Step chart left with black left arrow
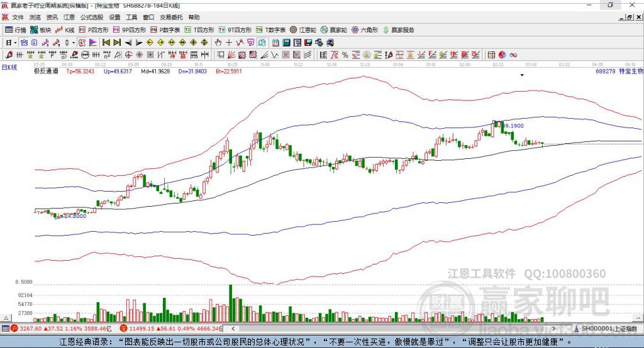Screen dimensions: 644x348 point(128,43)
